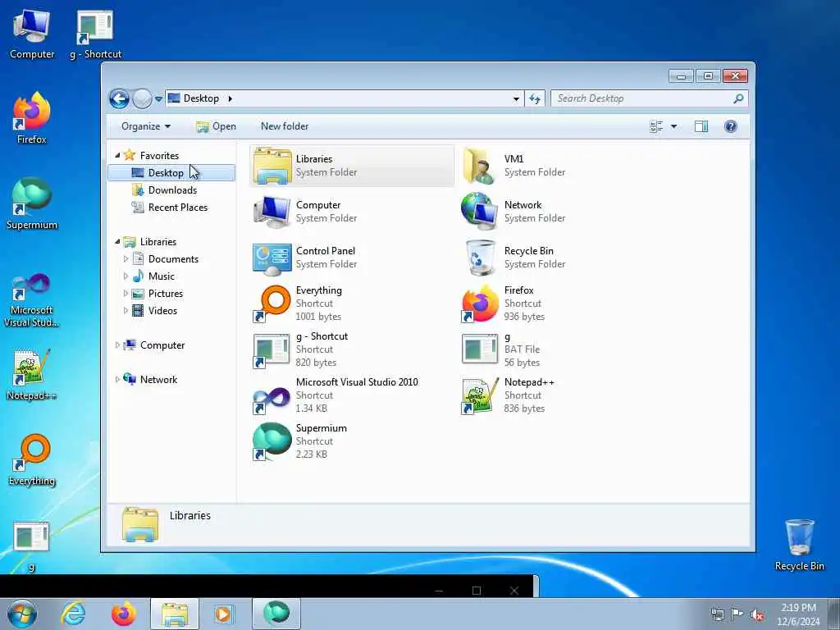The image size is (840, 630).
Task: Expand the Computer node in navigation pane
Action: pyautogui.click(x=117, y=345)
